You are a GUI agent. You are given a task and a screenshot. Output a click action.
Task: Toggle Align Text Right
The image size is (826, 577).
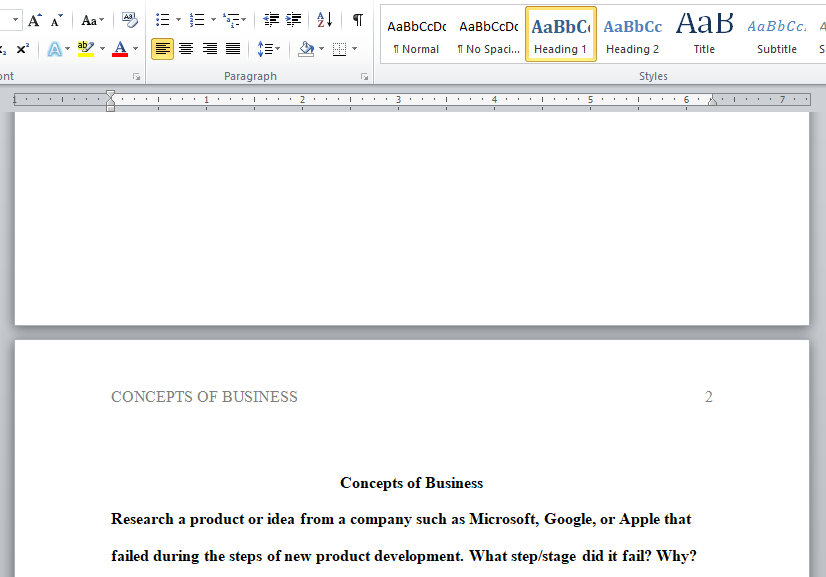point(210,49)
